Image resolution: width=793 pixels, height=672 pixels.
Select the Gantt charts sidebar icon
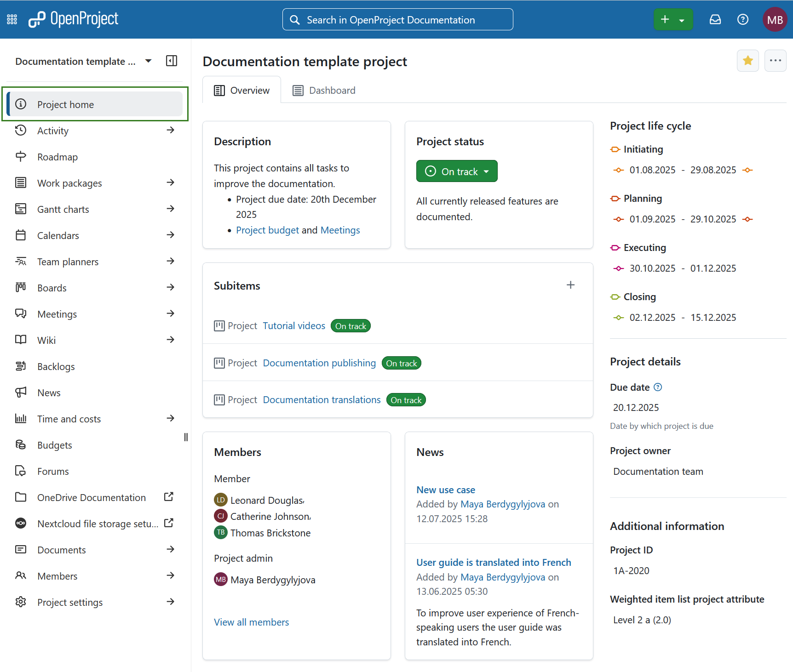click(x=21, y=209)
